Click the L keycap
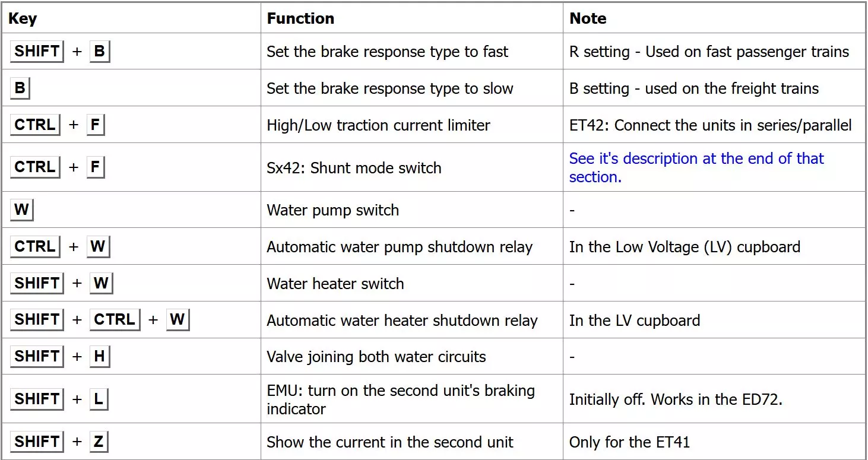 pyautogui.click(x=99, y=399)
